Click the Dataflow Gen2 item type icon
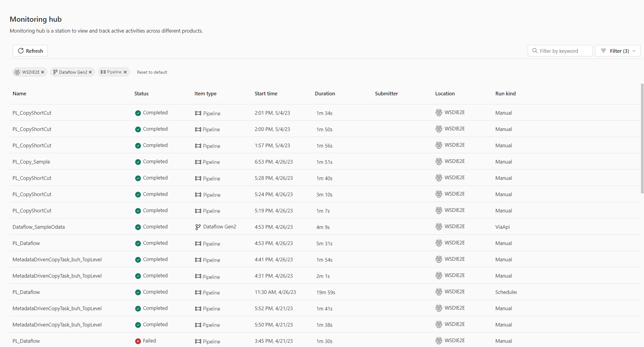Viewport: 644px width, 347px height. tap(198, 227)
